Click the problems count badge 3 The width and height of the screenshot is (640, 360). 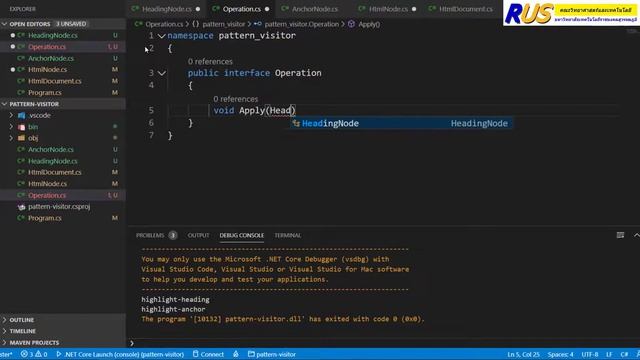173,235
